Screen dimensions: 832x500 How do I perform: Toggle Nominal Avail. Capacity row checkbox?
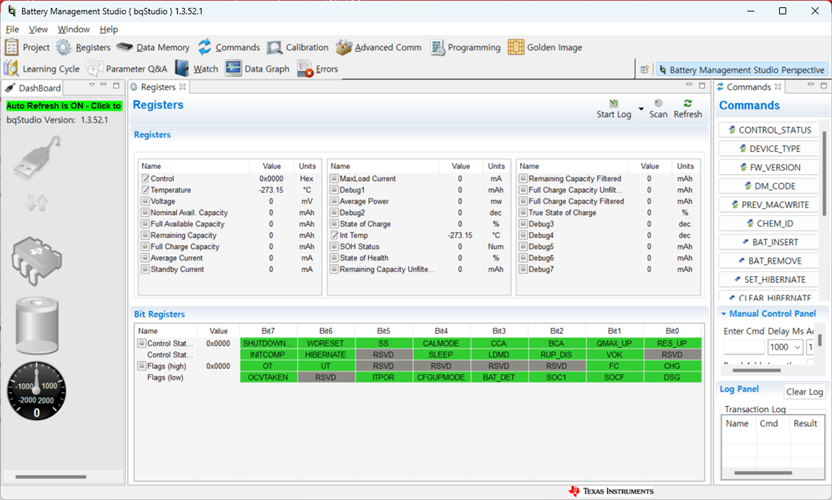[145, 212]
